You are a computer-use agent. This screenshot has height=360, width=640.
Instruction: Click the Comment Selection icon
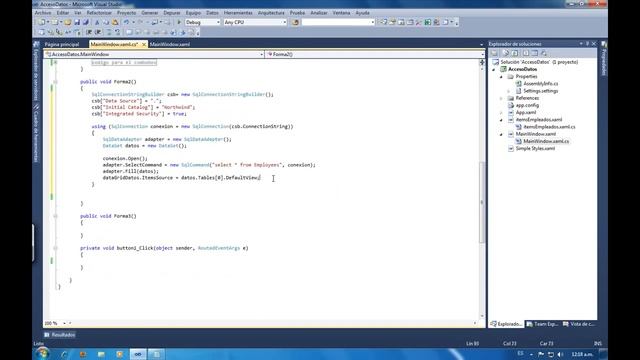click(109, 32)
